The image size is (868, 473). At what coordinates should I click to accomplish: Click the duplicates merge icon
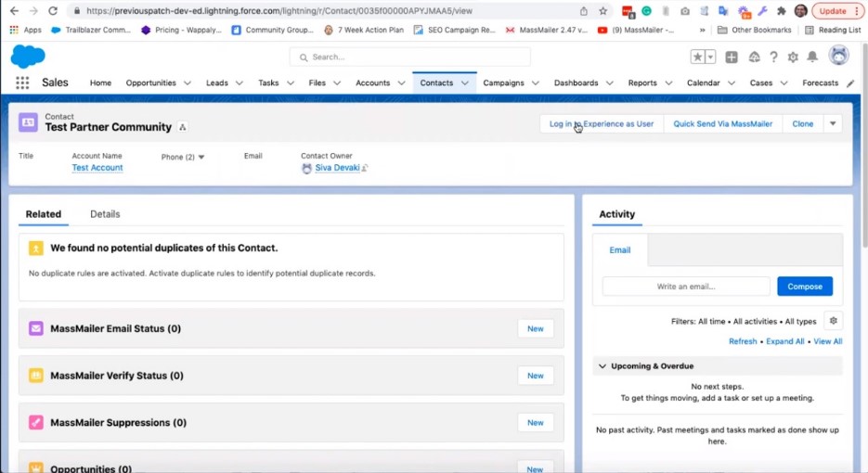pos(36,249)
